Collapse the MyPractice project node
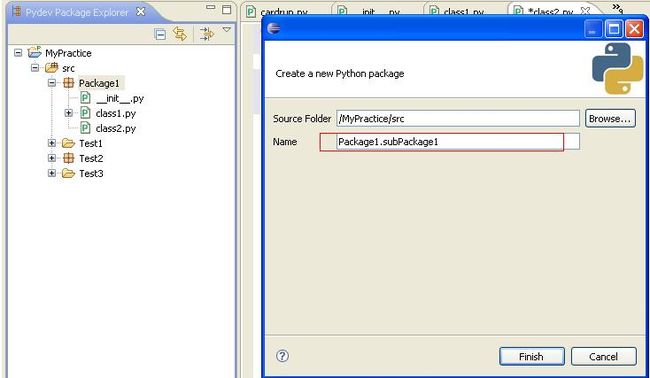The image size is (650, 378). coord(18,53)
